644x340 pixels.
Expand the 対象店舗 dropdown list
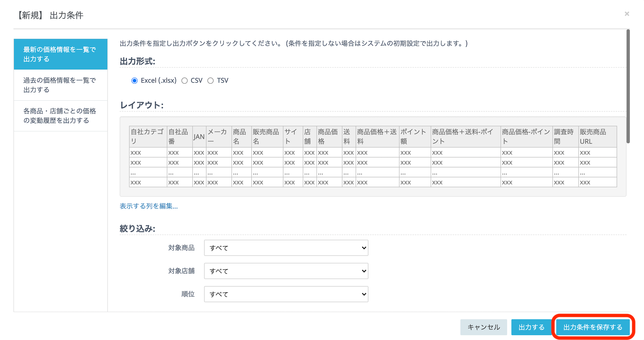(286, 271)
